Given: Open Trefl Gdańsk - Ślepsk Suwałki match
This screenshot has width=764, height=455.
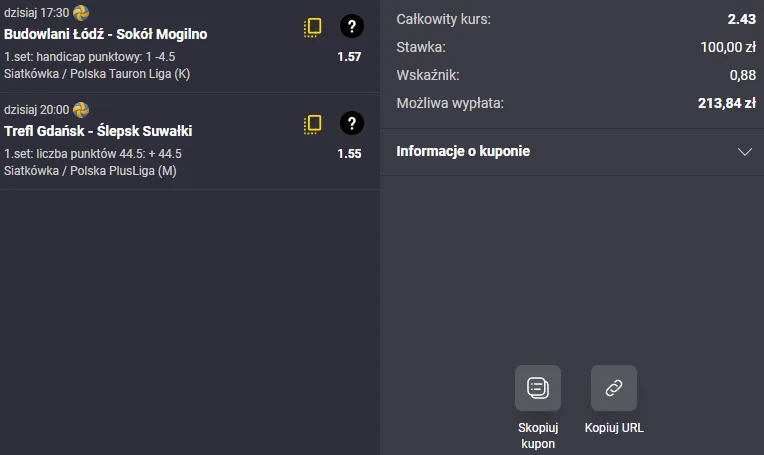Looking at the screenshot, I should [98, 131].
